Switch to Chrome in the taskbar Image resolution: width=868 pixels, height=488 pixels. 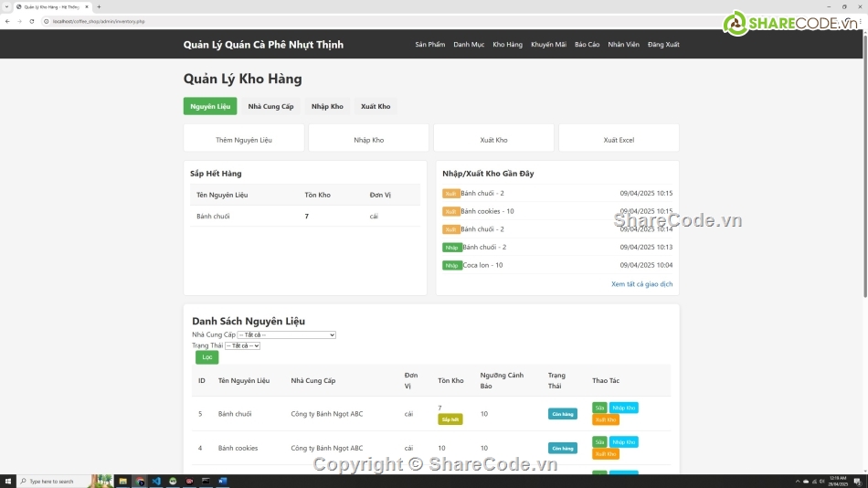(140, 482)
